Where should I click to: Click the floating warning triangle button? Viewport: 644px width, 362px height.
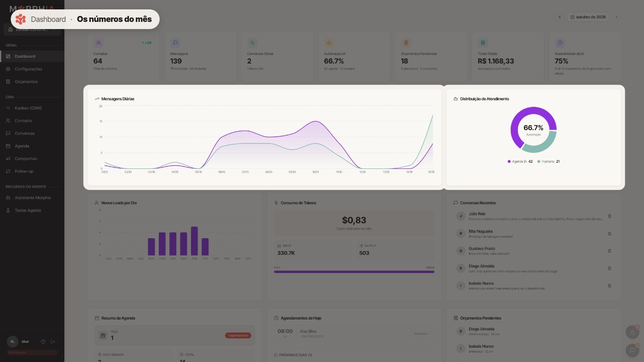(x=632, y=332)
